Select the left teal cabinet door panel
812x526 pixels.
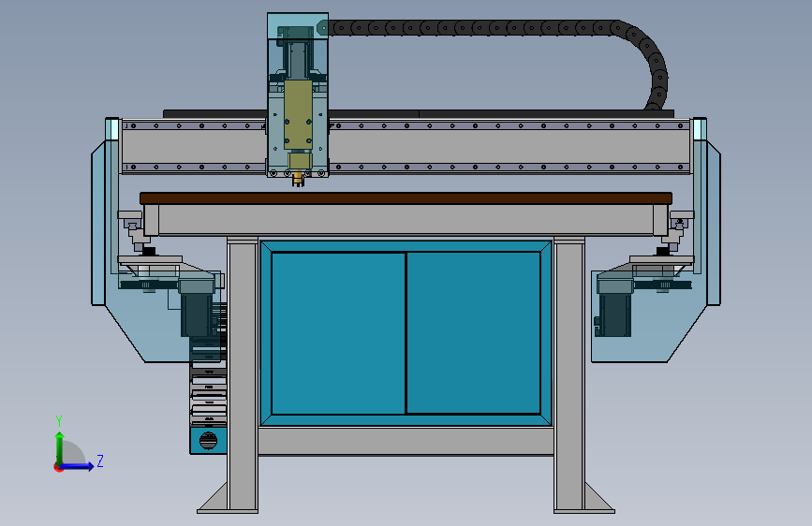point(338,333)
